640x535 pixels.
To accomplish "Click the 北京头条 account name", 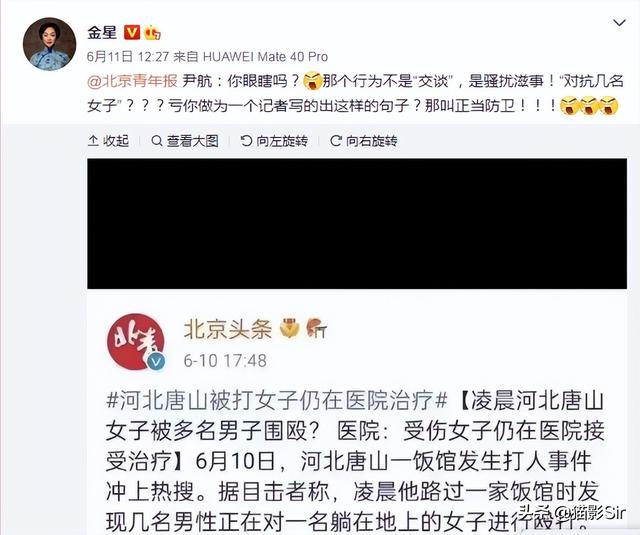I will click(x=228, y=329).
